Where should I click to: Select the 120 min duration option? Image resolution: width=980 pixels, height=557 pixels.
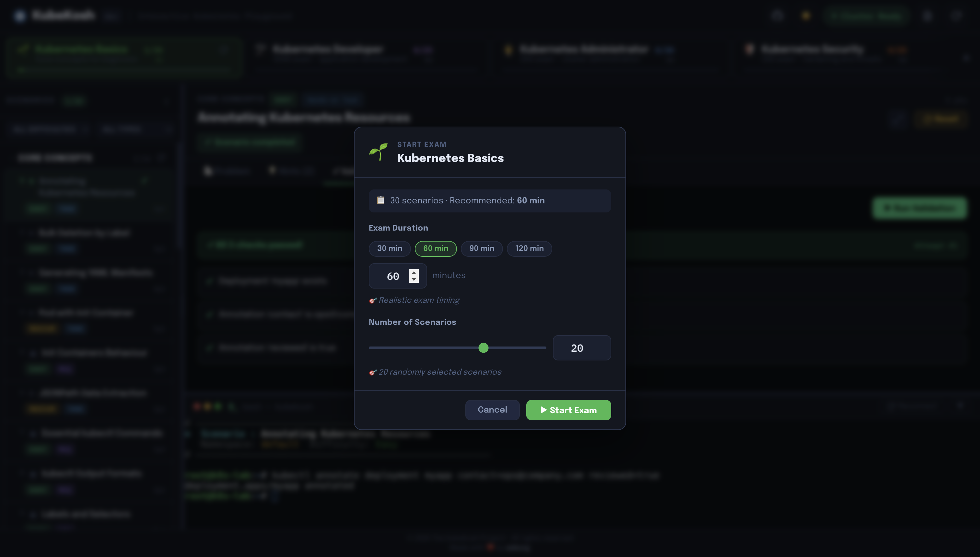tap(529, 249)
